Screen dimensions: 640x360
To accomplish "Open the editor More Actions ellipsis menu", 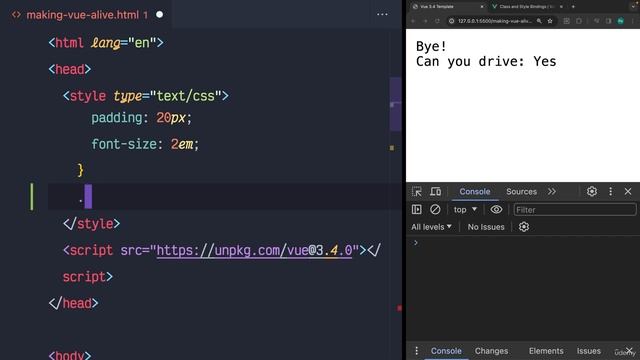I will 382,15.
